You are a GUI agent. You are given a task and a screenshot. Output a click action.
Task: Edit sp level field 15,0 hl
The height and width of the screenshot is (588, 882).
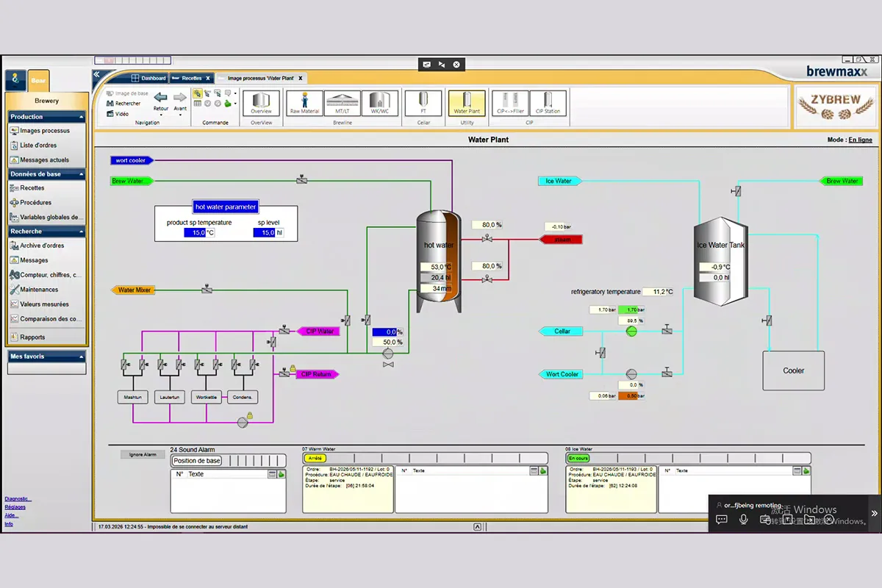tap(264, 232)
